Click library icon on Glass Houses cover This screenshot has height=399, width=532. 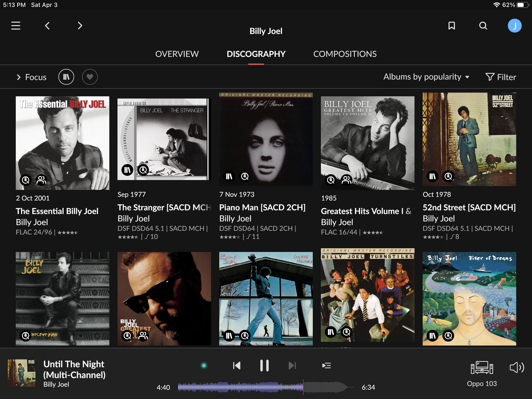(229, 335)
